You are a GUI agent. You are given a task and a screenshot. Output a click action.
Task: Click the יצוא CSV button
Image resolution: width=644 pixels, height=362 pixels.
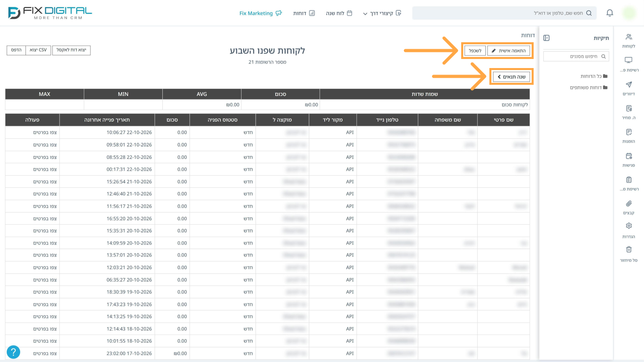coord(38,50)
